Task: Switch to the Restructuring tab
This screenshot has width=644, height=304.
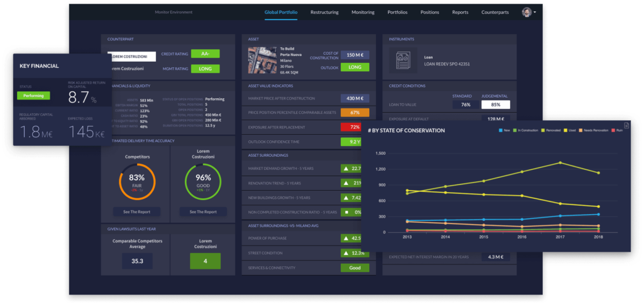Action: point(324,12)
